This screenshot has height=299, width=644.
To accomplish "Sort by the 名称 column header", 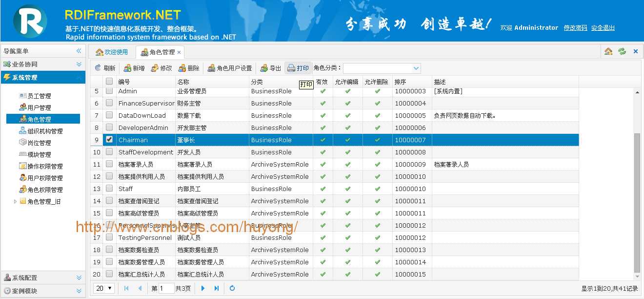I will click(212, 82).
